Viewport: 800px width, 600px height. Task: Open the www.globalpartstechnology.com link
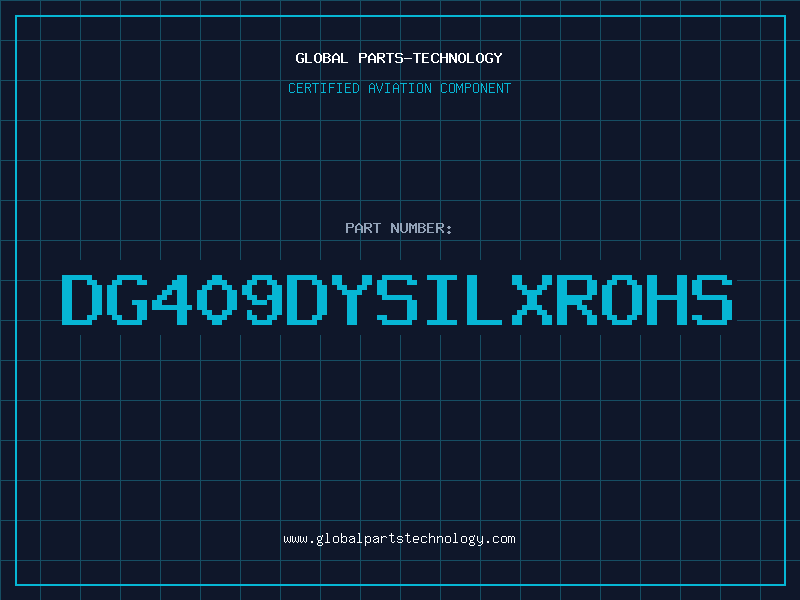[399, 539]
